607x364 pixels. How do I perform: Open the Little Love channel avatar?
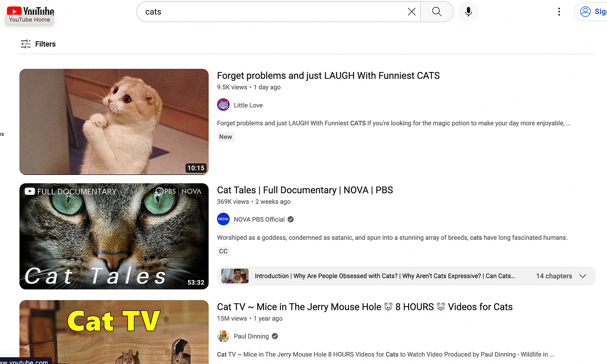[223, 105]
